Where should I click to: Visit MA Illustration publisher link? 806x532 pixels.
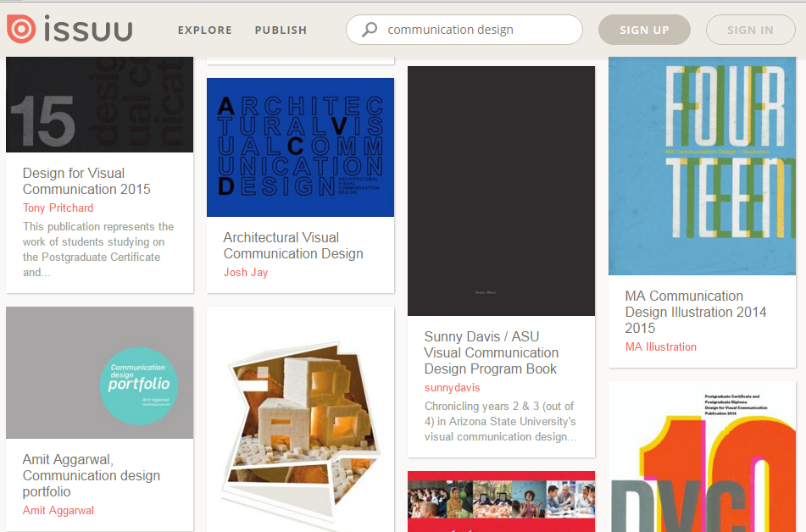point(660,346)
